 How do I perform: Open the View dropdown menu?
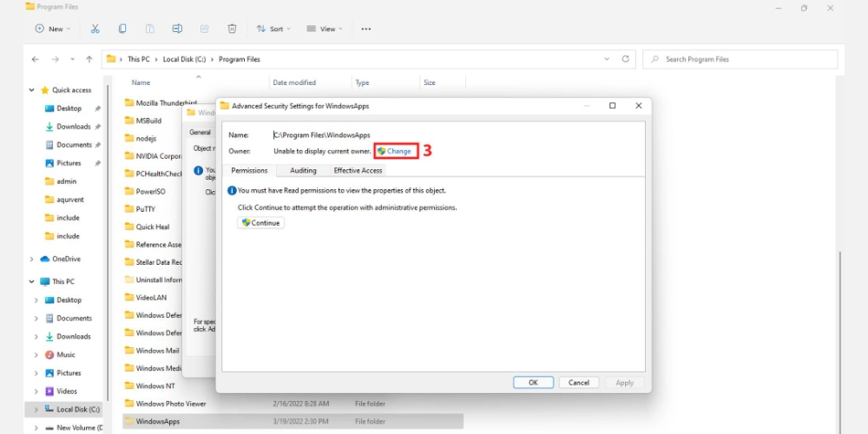(x=325, y=29)
